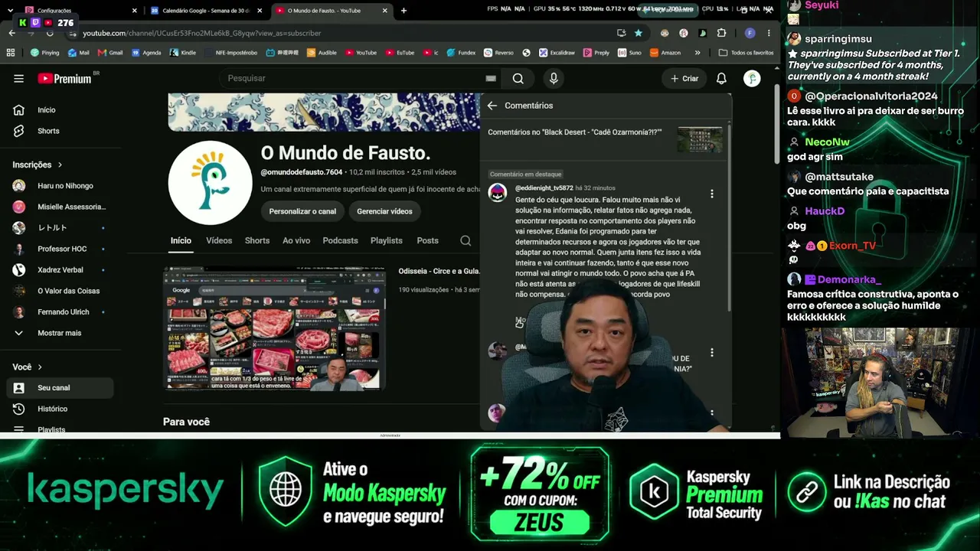
Task: Expand the Inscrições section
Action: coord(38,165)
